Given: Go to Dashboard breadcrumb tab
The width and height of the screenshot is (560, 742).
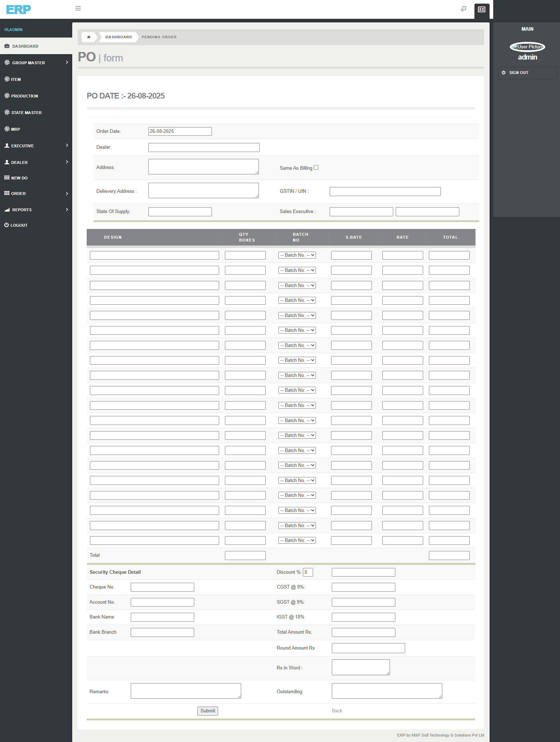Looking at the screenshot, I should coord(118,37).
